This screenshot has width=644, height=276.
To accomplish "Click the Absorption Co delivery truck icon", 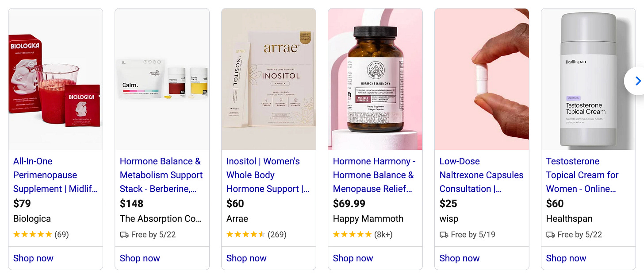I will [124, 234].
